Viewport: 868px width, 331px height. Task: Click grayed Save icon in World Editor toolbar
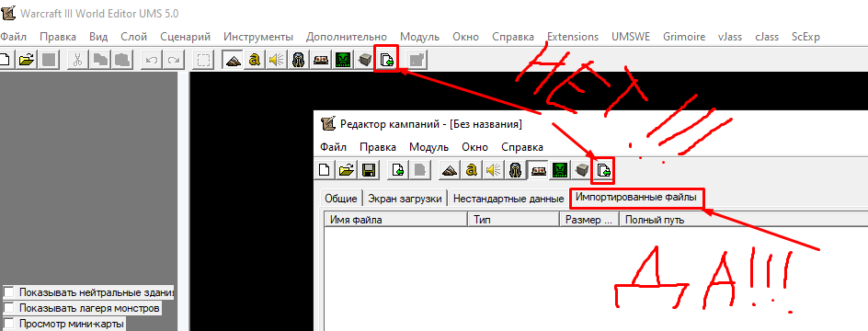(49, 60)
